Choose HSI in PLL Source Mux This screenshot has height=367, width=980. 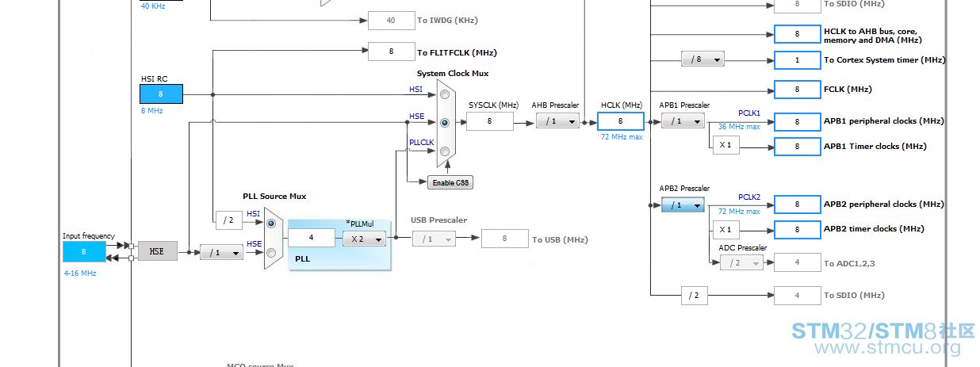[x=272, y=224]
